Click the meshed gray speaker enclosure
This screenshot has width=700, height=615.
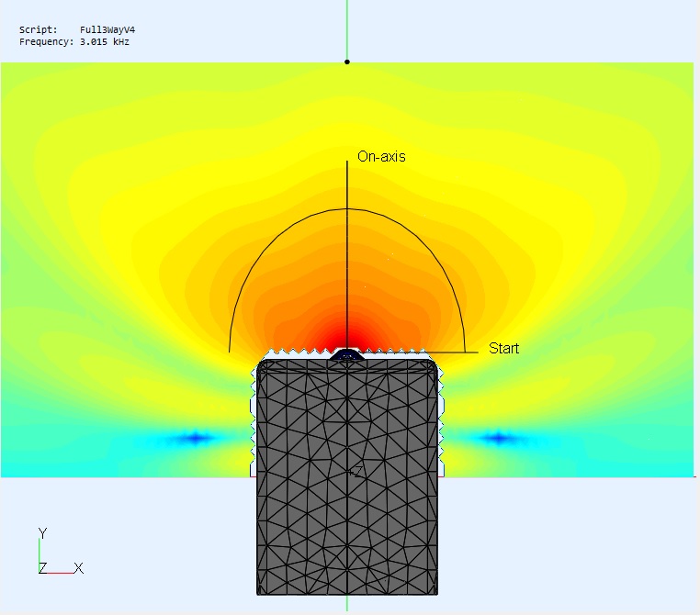(347, 477)
